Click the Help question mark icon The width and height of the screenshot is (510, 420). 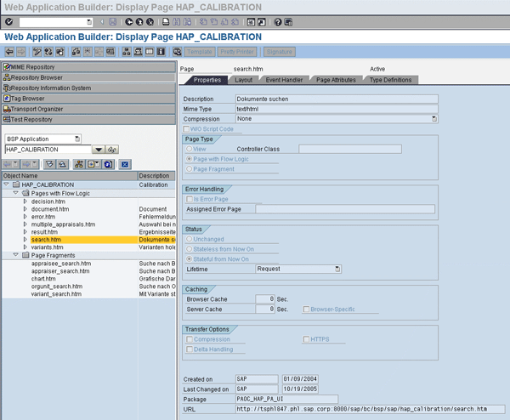tap(279, 22)
